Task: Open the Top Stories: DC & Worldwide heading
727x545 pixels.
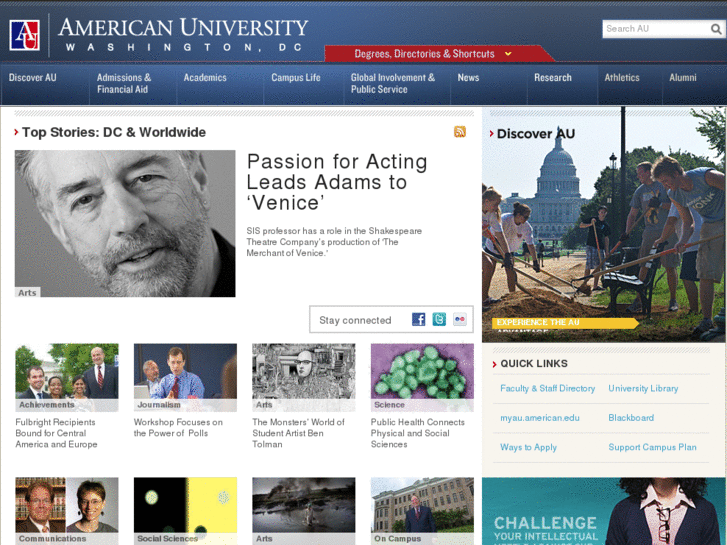Action: tap(114, 132)
